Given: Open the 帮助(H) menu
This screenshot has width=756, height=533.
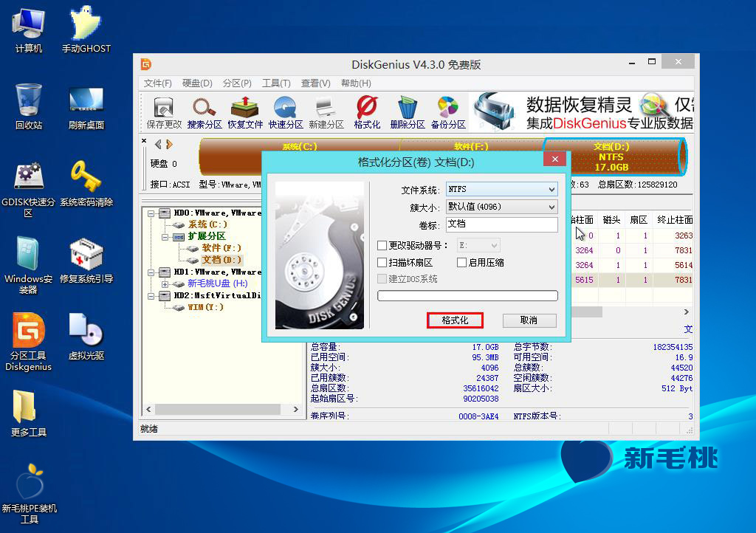Looking at the screenshot, I should tap(356, 83).
